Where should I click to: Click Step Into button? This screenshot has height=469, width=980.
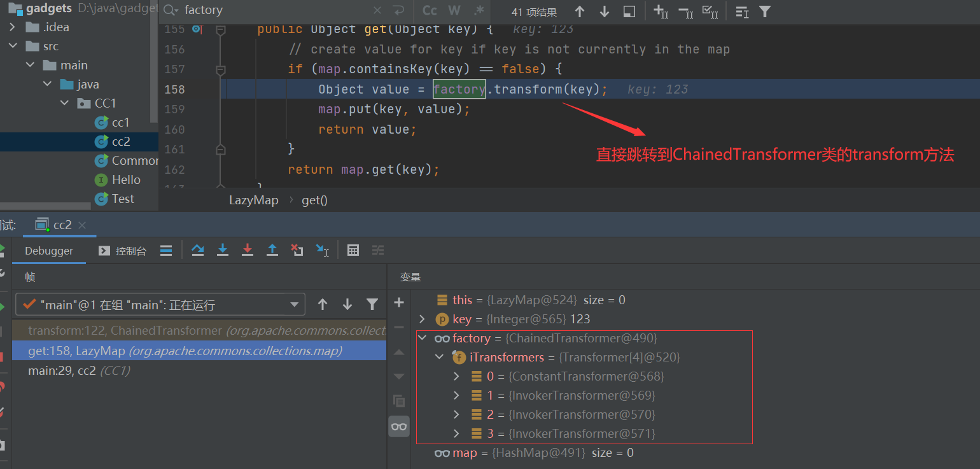tap(223, 250)
